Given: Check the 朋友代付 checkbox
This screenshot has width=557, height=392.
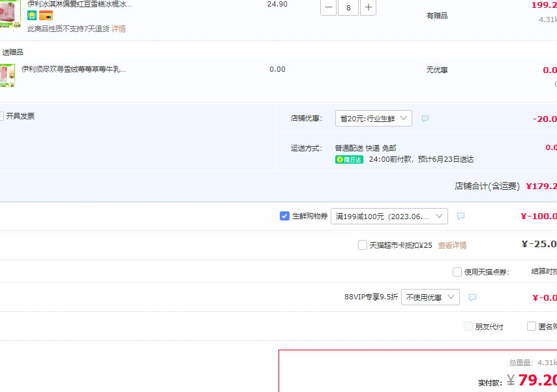Looking at the screenshot, I should pyautogui.click(x=468, y=326).
